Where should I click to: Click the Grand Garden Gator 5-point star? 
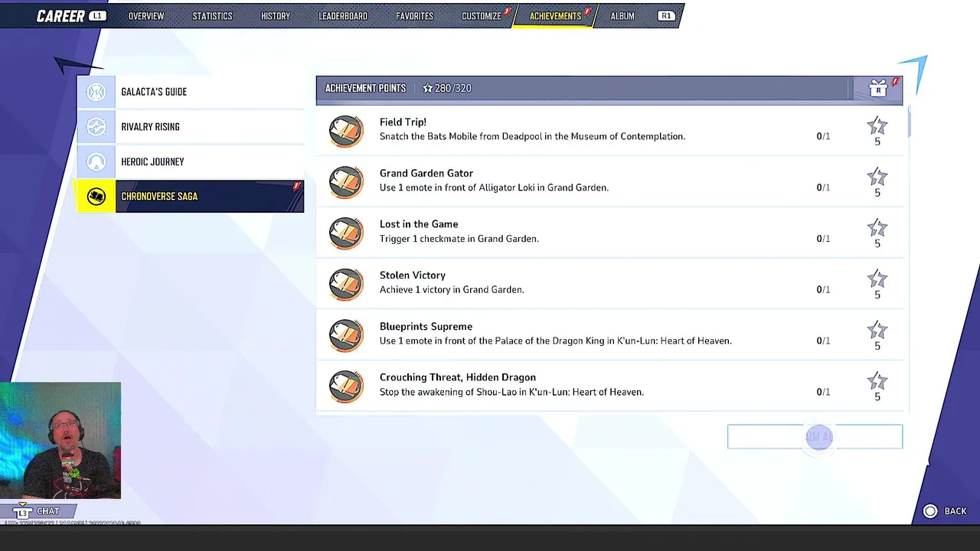[x=877, y=178]
